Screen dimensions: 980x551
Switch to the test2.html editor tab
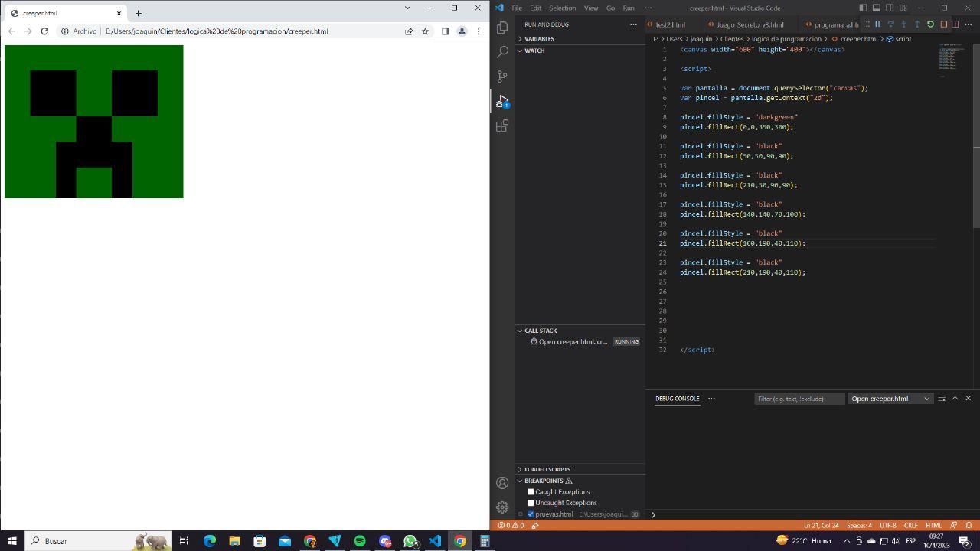(670, 24)
